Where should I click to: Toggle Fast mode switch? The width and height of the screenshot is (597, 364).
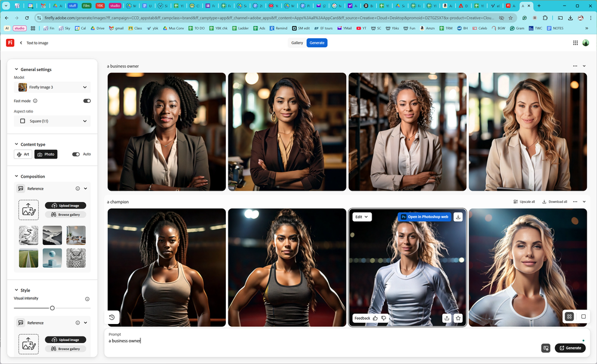click(x=87, y=101)
